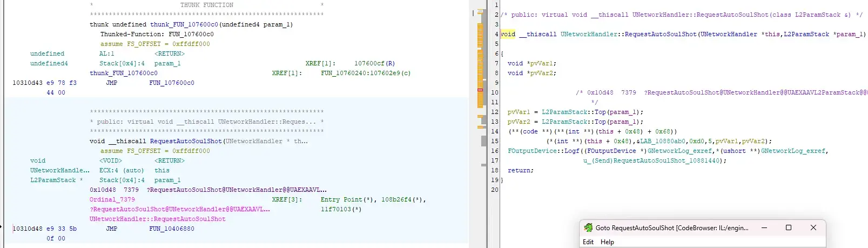Select the '?RequestAutoSoulShot@UNetworkHandler@@UAEXAAVL...' mangled label

coord(180,209)
